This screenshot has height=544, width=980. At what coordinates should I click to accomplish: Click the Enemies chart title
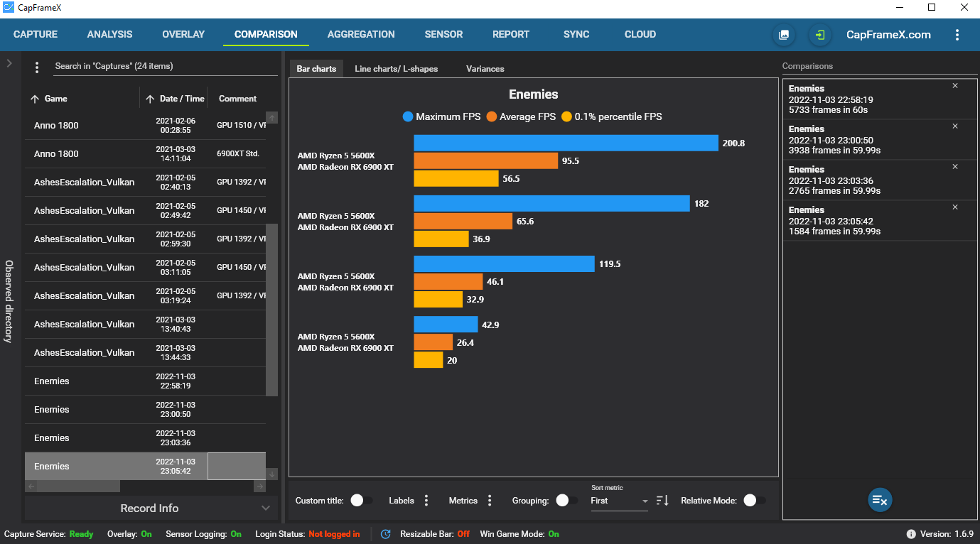[x=534, y=94]
